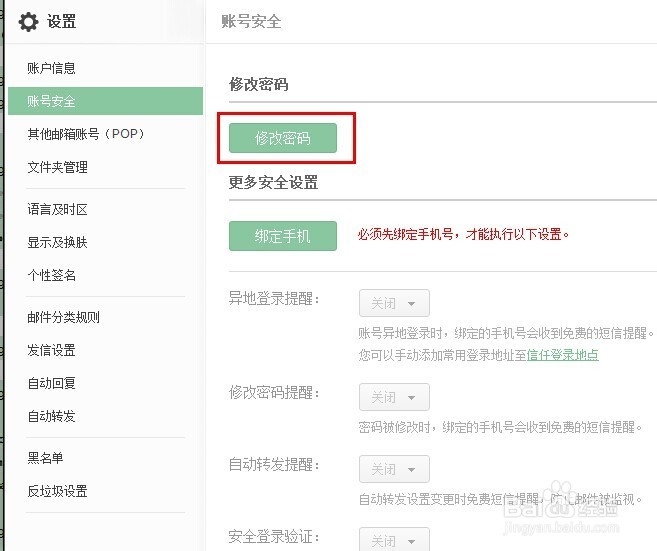The width and height of the screenshot is (657, 551).
Task: Open the 修改密码提醒 dropdown
Action: [x=394, y=397]
